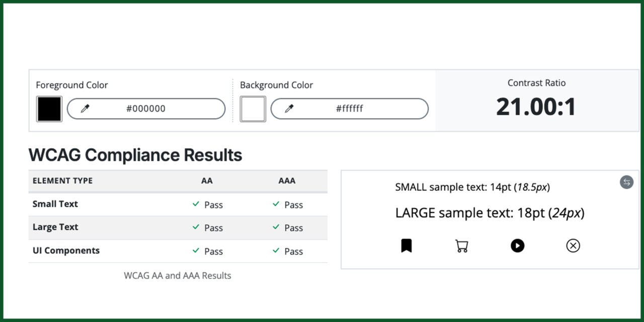
Task: Click the play button sample icon
Action: [x=517, y=246]
